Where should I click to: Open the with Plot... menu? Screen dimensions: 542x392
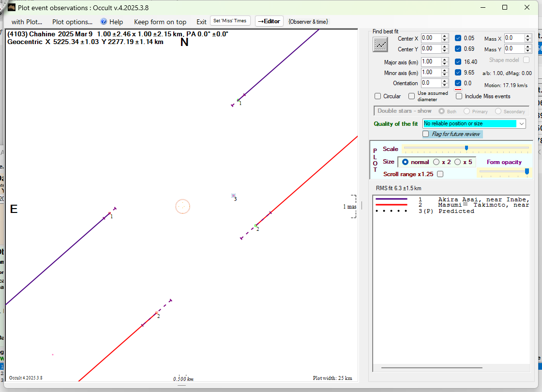27,22
